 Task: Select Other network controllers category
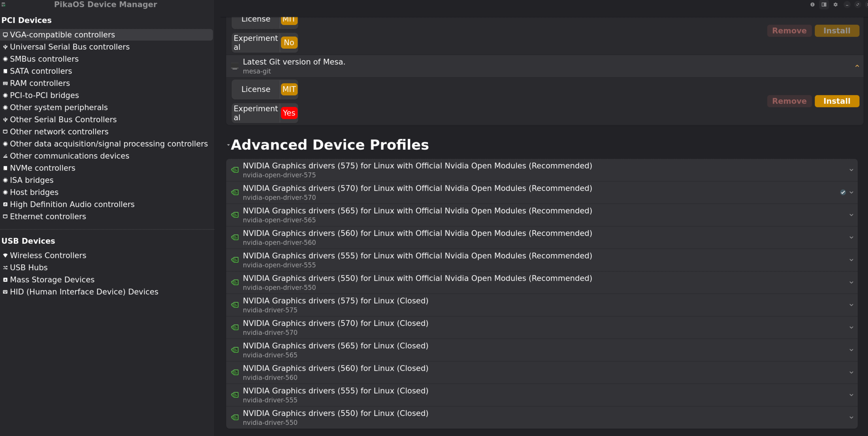coord(106,132)
